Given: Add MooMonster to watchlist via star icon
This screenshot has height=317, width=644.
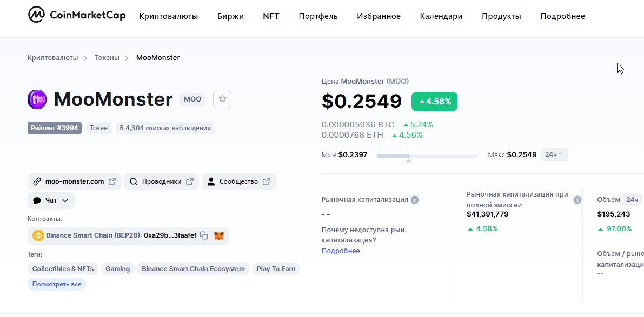Looking at the screenshot, I should [x=222, y=99].
